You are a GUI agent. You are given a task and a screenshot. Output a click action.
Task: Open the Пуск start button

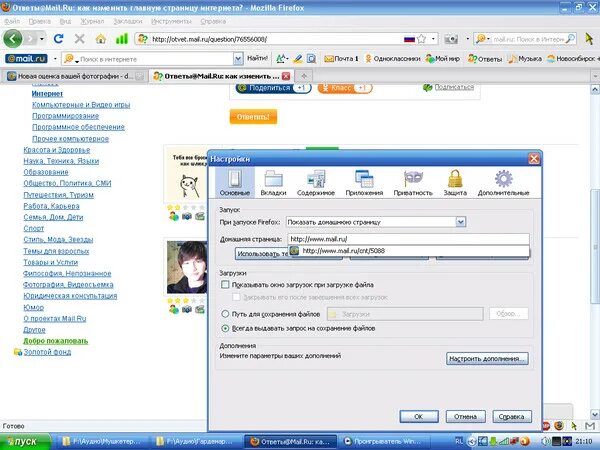25,442
